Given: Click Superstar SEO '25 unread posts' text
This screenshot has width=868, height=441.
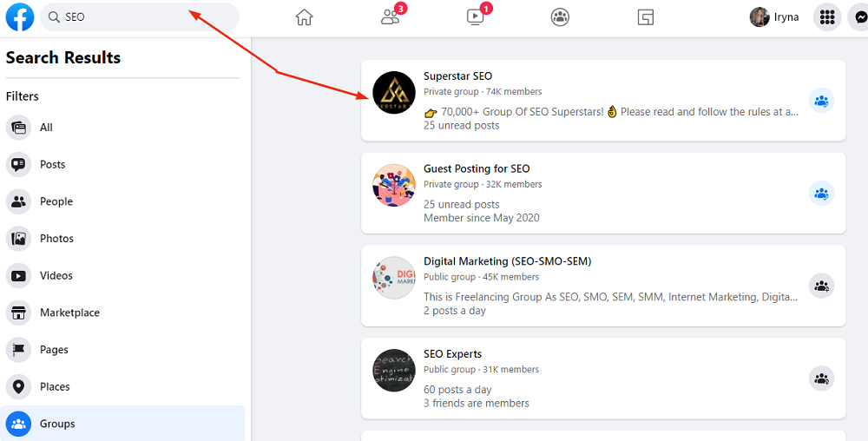Looking at the screenshot, I should click(462, 126).
